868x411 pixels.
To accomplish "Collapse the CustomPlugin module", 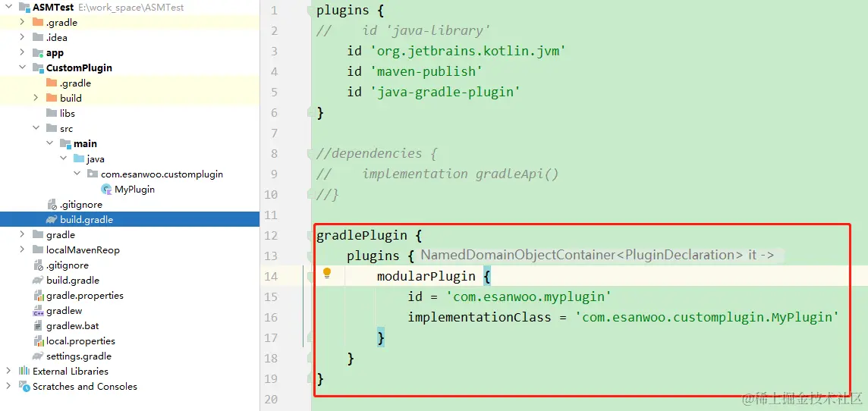I will tap(22, 68).
